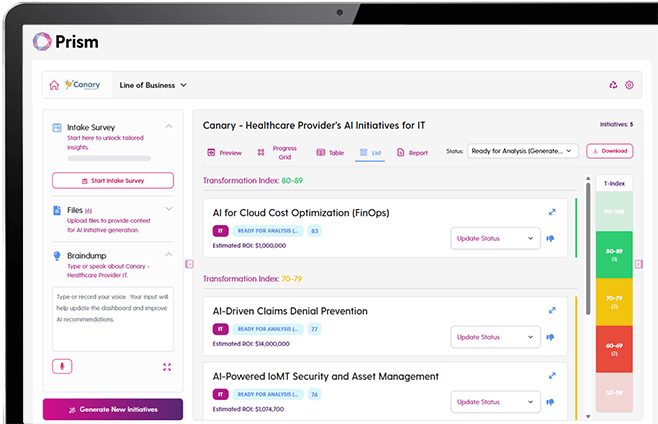Collapse the left sidebar panel handle
The height and width of the screenshot is (424, 658).
click(190, 264)
